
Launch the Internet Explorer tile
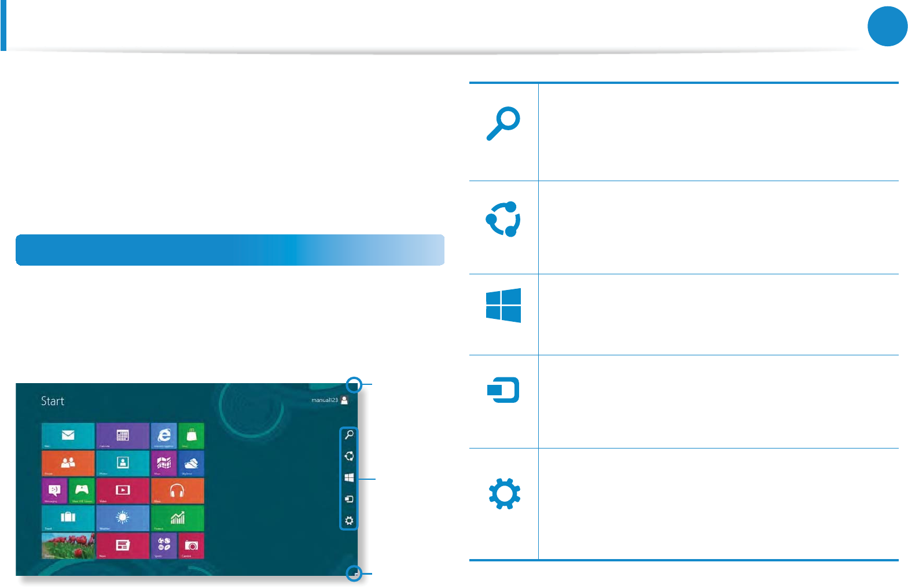[x=164, y=436]
